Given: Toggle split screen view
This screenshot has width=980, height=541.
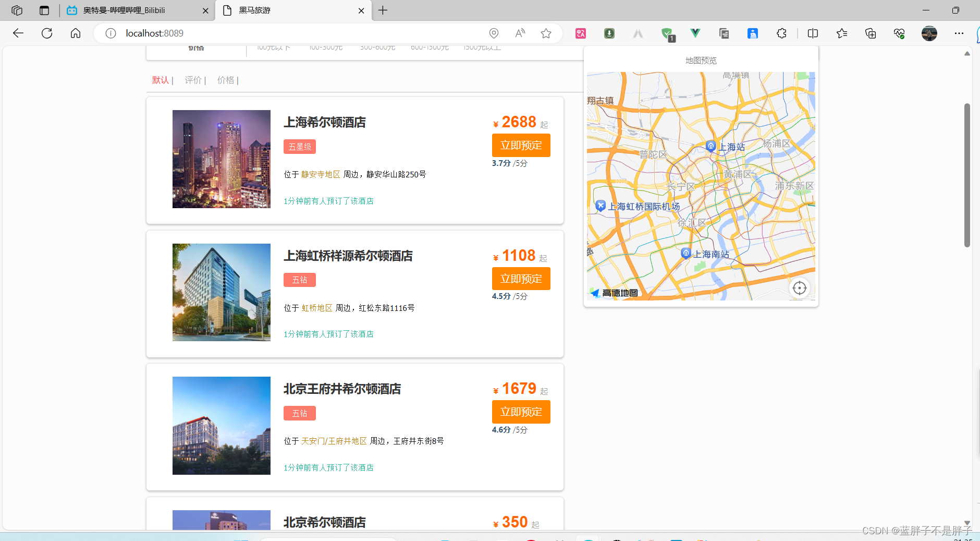Looking at the screenshot, I should (813, 33).
